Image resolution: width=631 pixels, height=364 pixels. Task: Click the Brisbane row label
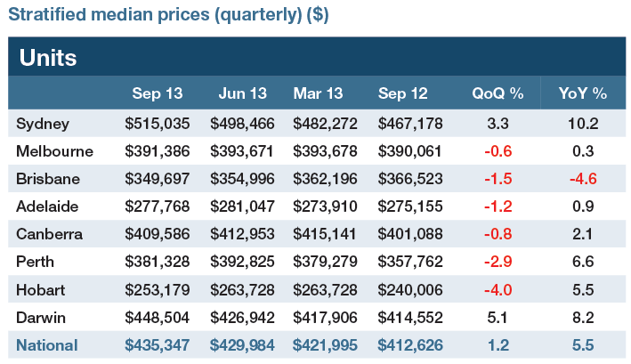tap(48, 178)
